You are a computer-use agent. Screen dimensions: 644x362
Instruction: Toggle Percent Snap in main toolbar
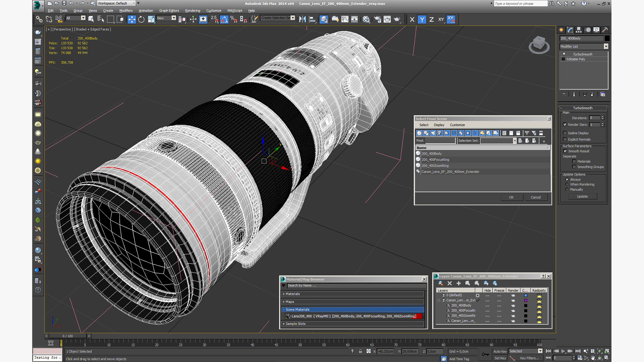[234, 19]
